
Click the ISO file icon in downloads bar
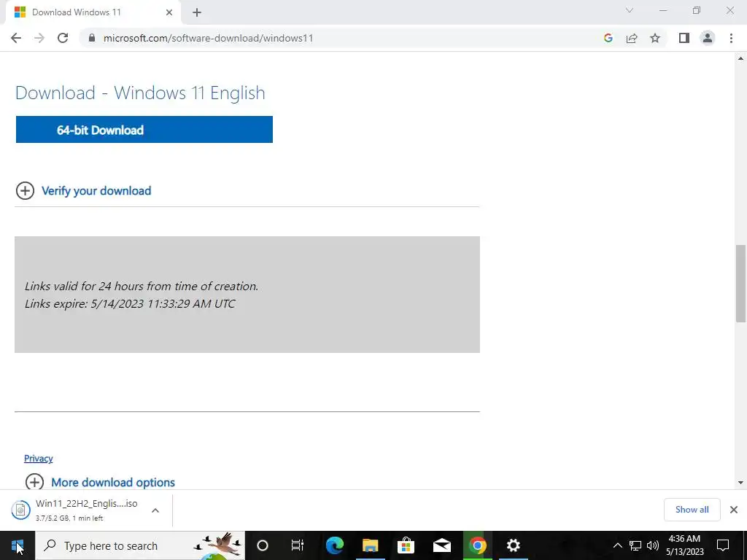[x=20, y=510]
